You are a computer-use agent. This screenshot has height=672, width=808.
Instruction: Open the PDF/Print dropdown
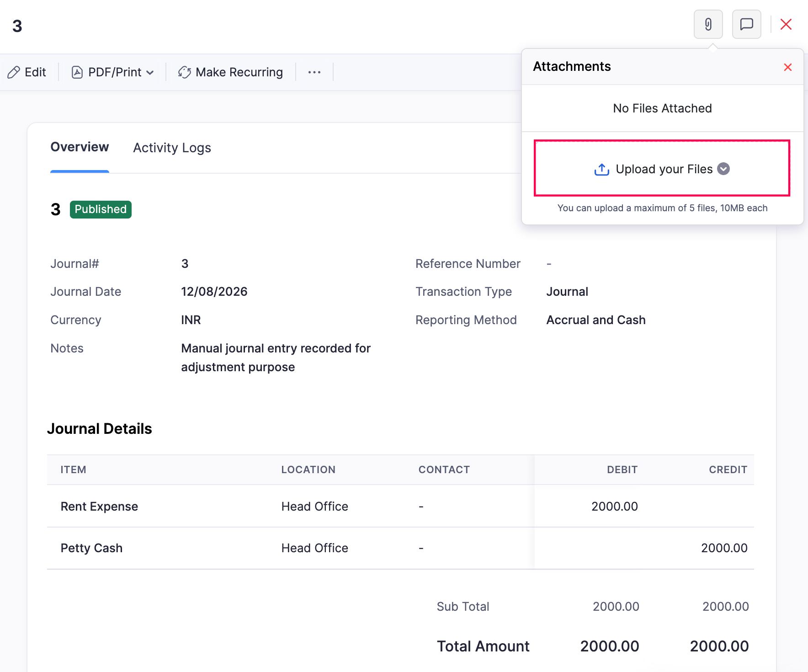click(112, 72)
